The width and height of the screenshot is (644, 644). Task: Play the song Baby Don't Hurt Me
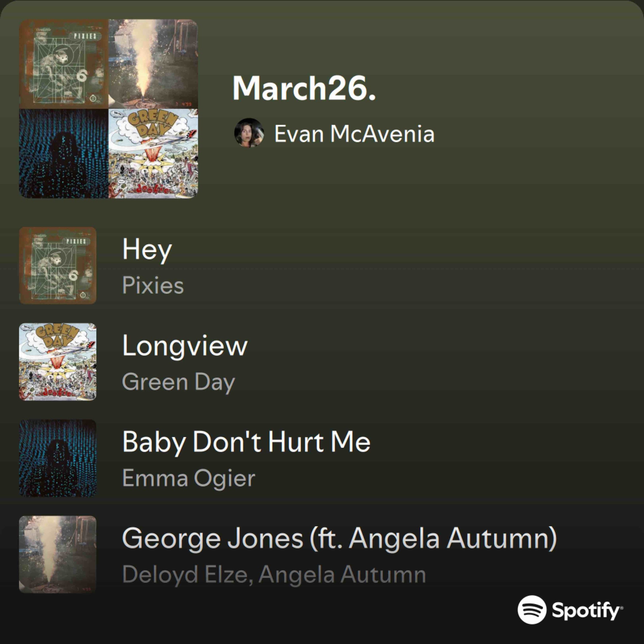click(246, 442)
